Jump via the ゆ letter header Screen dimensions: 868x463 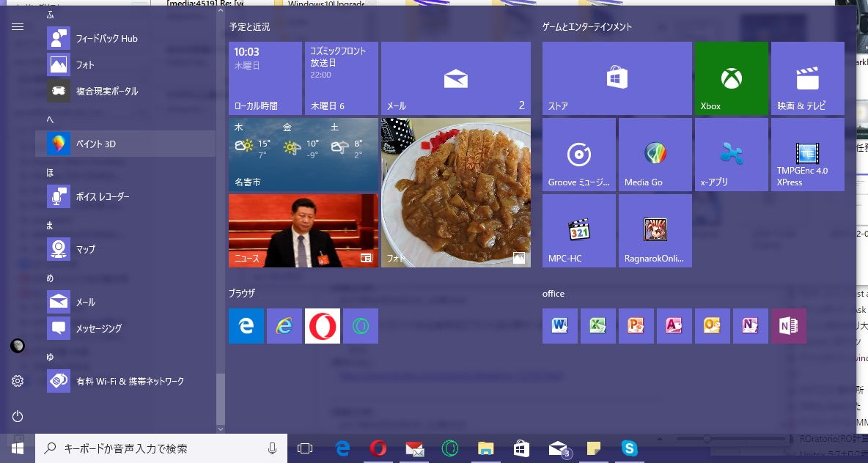[x=50, y=358]
